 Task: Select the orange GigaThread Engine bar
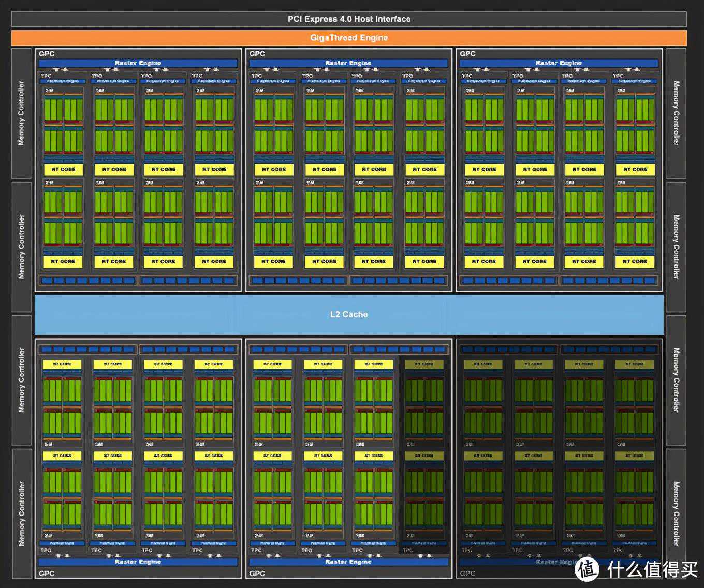coord(349,38)
